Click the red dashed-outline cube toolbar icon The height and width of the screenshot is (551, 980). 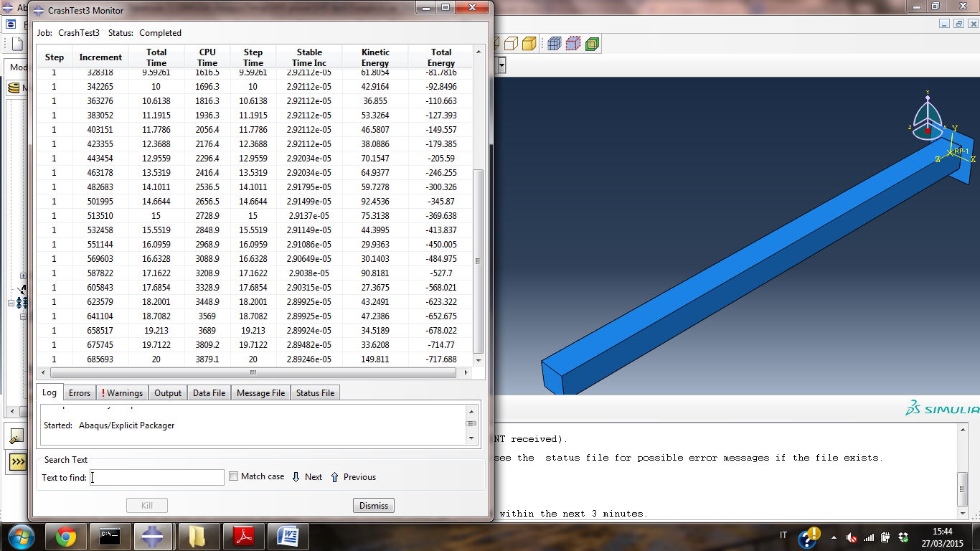[x=573, y=44]
